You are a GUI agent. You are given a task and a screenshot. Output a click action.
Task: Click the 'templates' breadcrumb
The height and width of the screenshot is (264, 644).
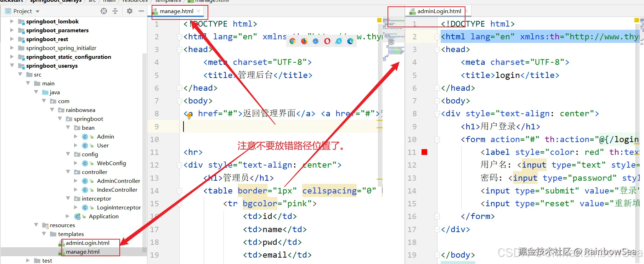coord(168,1)
